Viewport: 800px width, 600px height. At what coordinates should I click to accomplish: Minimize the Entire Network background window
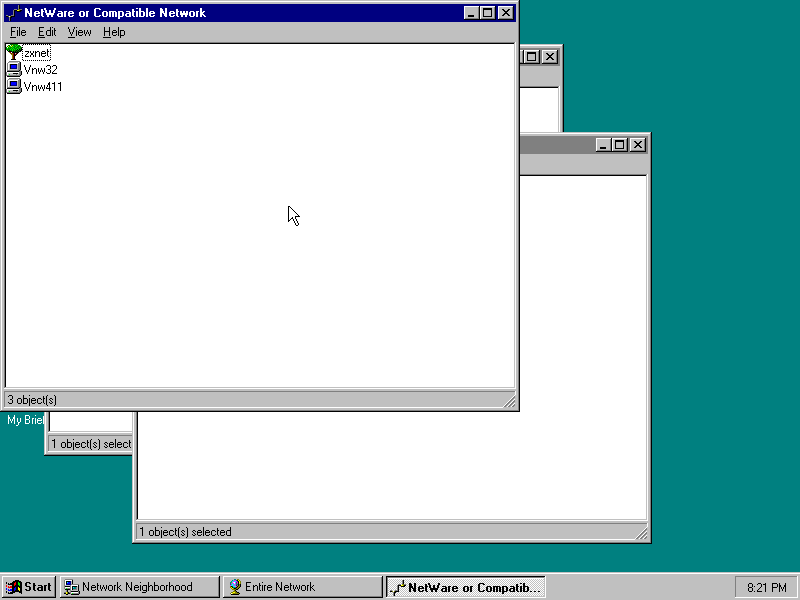pos(604,145)
